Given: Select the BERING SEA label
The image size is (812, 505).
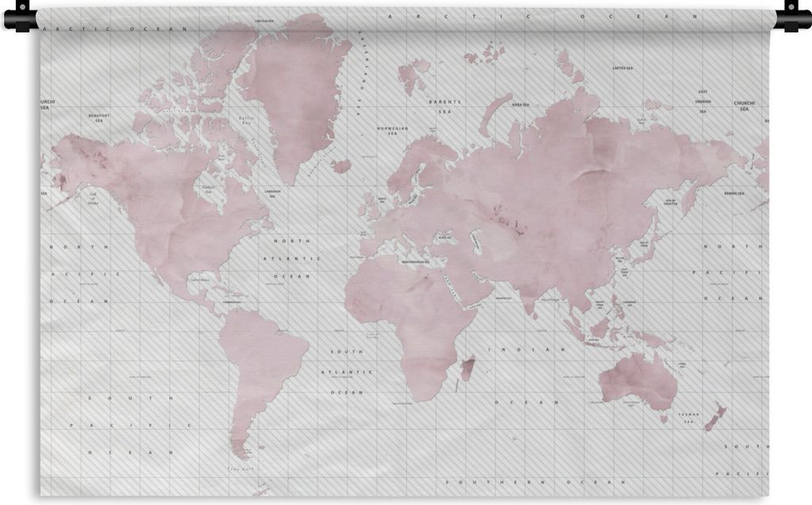Looking at the screenshot, I should click(x=733, y=193).
